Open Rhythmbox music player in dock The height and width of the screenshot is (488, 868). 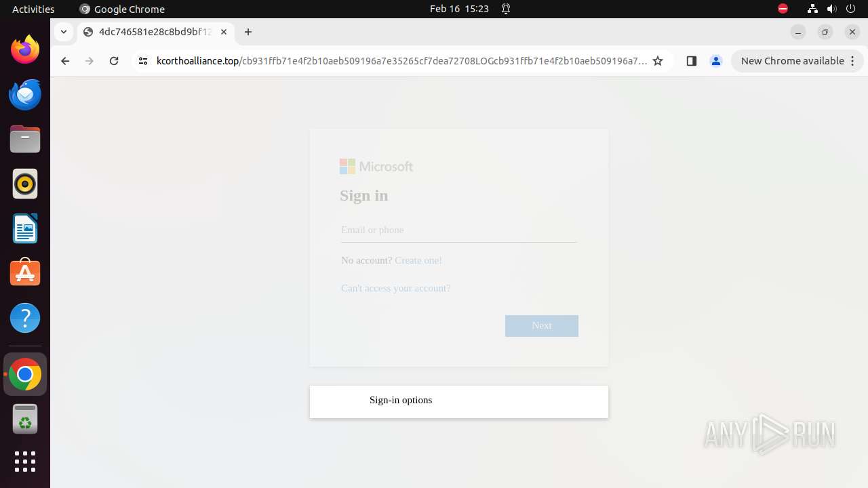coord(25,184)
